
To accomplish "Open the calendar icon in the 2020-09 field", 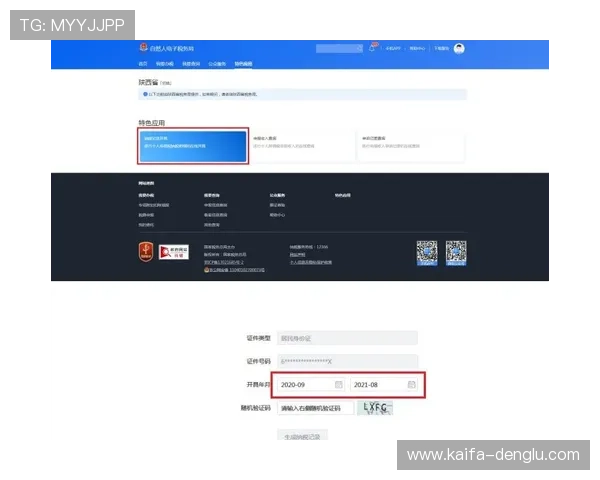I will 339,385.
